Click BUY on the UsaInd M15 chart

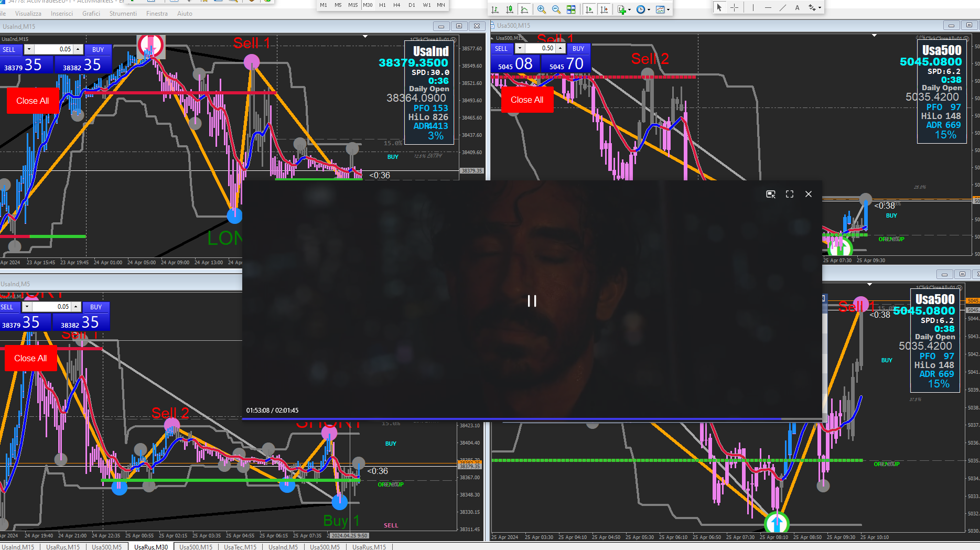pos(98,50)
